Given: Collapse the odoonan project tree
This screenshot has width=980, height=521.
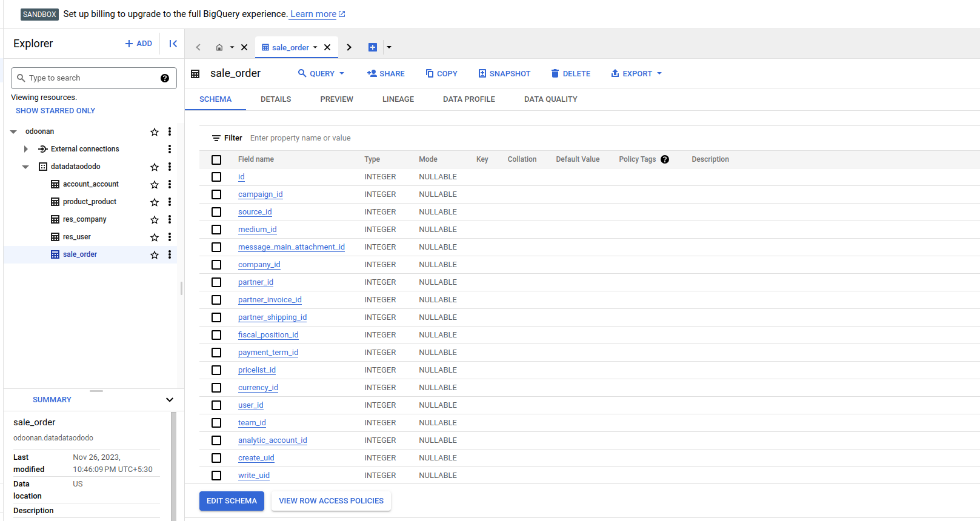Looking at the screenshot, I should tap(13, 131).
